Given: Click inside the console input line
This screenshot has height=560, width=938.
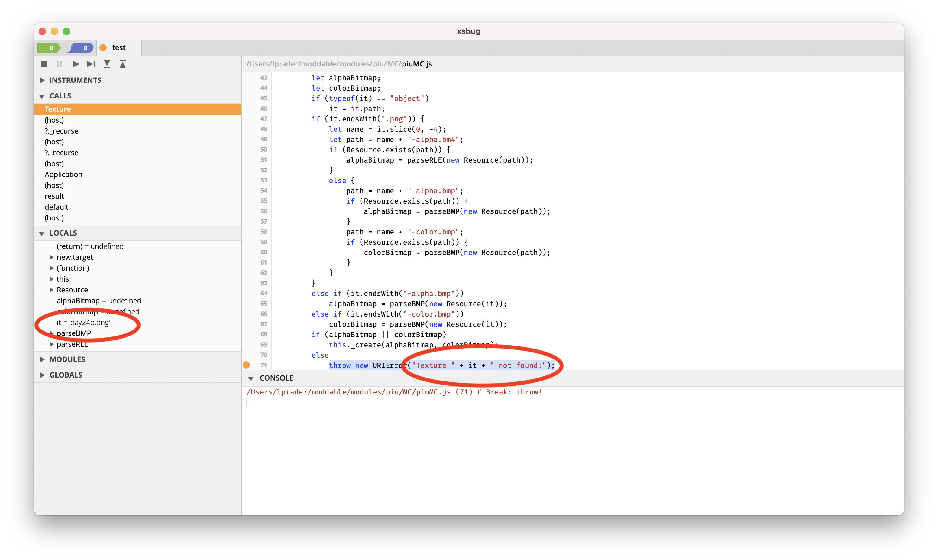Looking at the screenshot, I should tap(340, 402).
